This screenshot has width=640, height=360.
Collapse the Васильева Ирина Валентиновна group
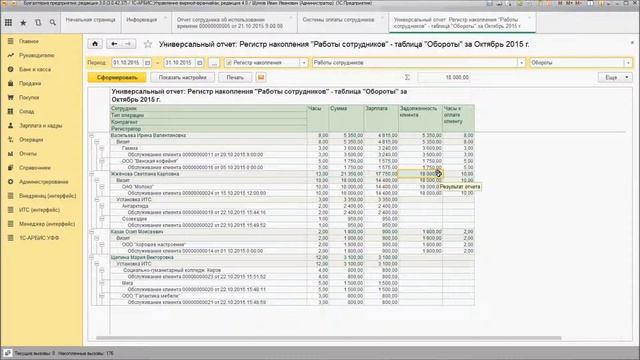(91, 135)
